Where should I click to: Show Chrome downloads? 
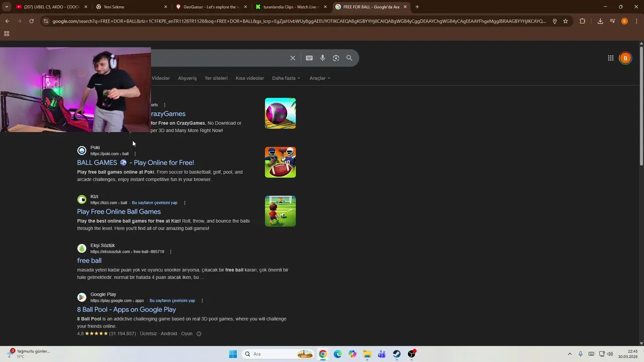(x=600, y=21)
